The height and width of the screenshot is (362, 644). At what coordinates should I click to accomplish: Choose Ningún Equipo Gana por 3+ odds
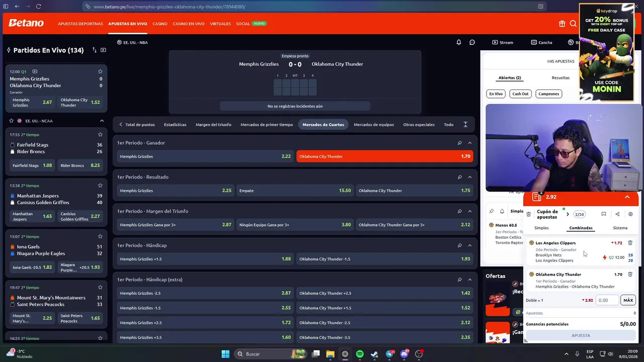[295, 225]
